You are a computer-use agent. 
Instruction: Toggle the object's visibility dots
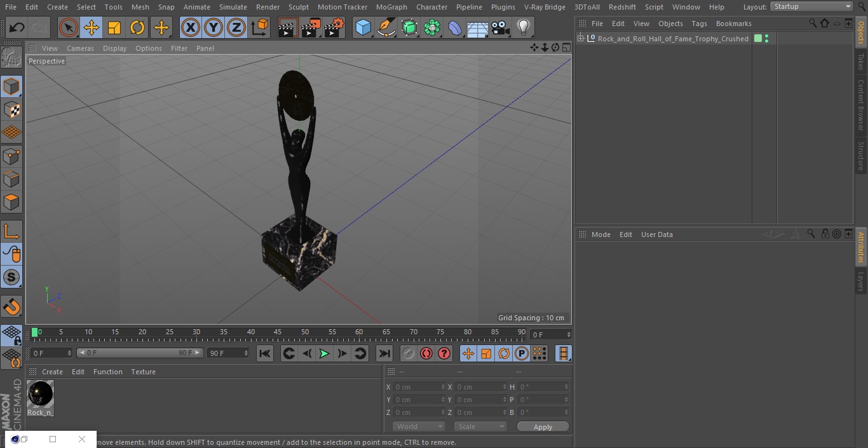coord(766,39)
